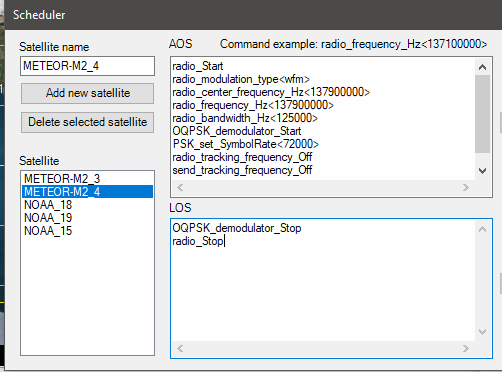Viewport: 502px width, 372px height.
Task: Click the AOS horizontal scroll right arrow
Action: (466, 187)
